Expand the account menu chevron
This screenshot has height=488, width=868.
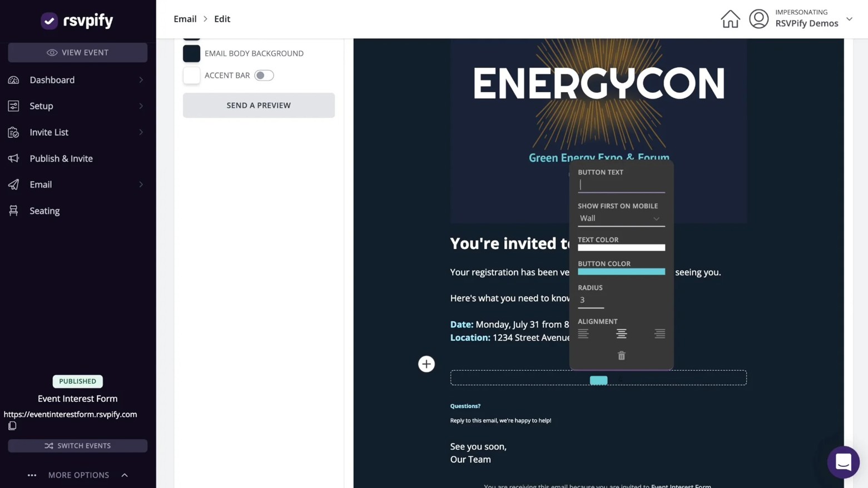849,19
